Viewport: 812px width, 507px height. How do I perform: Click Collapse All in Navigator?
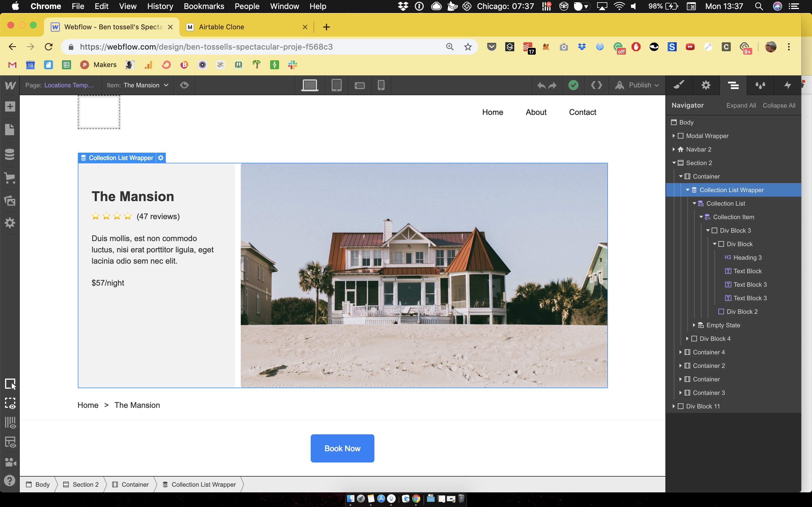pos(779,106)
